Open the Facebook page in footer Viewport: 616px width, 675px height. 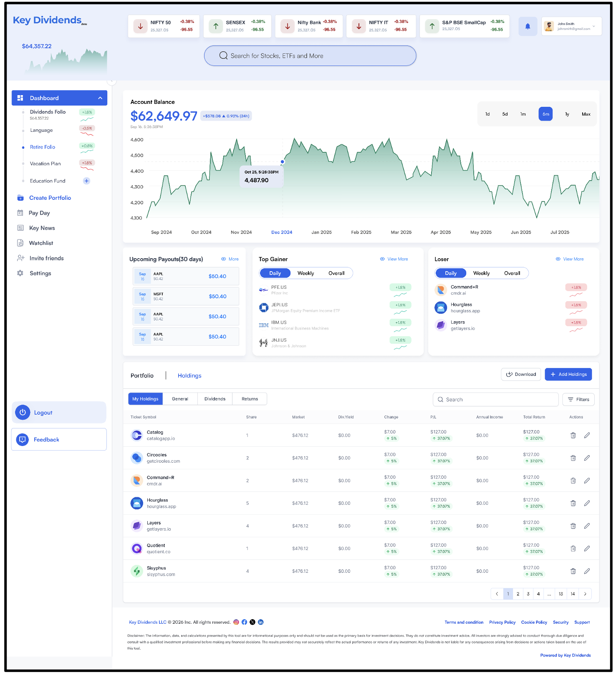pos(244,622)
